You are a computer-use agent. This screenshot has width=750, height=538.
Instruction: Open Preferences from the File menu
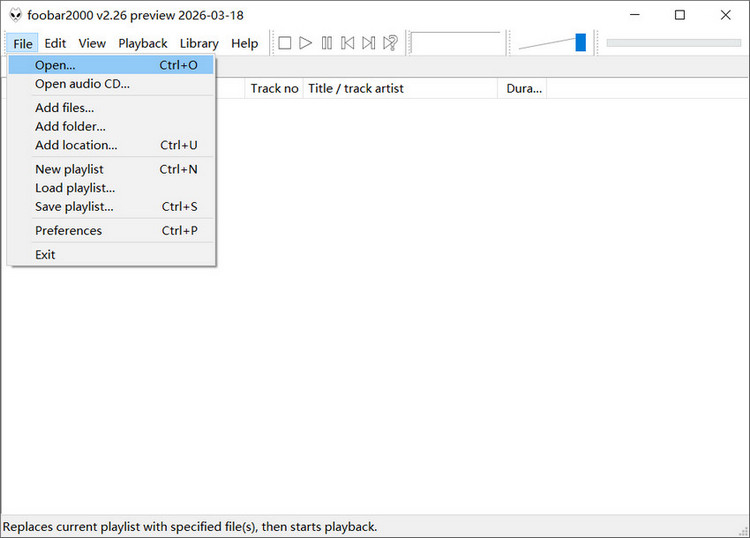click(x=111, y=231)
